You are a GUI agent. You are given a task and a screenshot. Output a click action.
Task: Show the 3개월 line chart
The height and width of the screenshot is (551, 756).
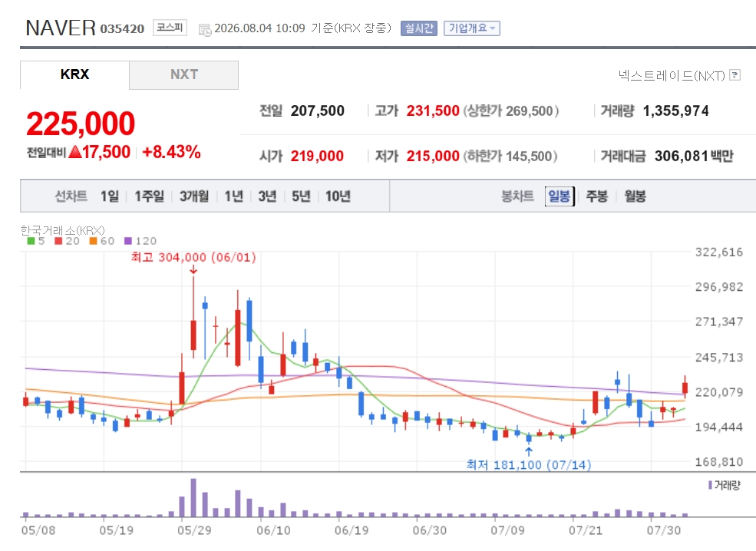[x=194, y=196]
